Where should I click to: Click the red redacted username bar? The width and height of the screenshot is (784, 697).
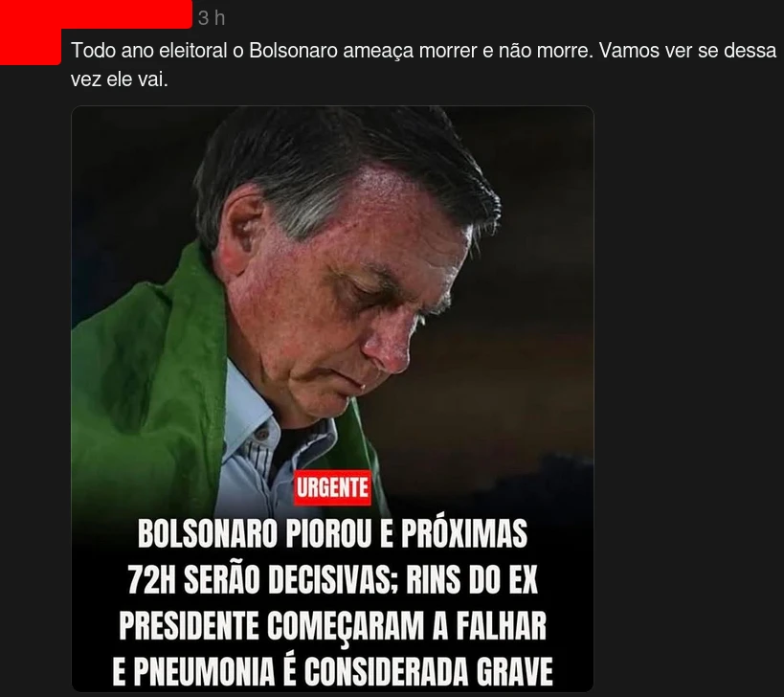click(x=96, y=14)
